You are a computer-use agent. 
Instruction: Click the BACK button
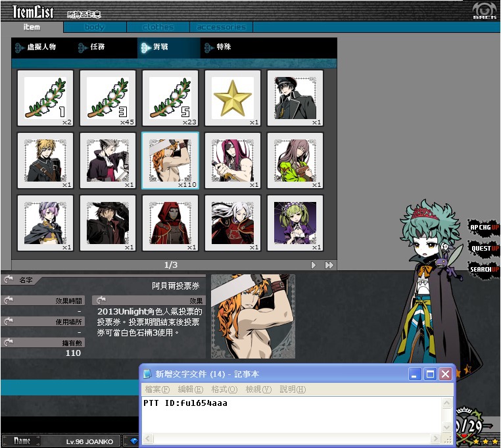click(485, 11)
